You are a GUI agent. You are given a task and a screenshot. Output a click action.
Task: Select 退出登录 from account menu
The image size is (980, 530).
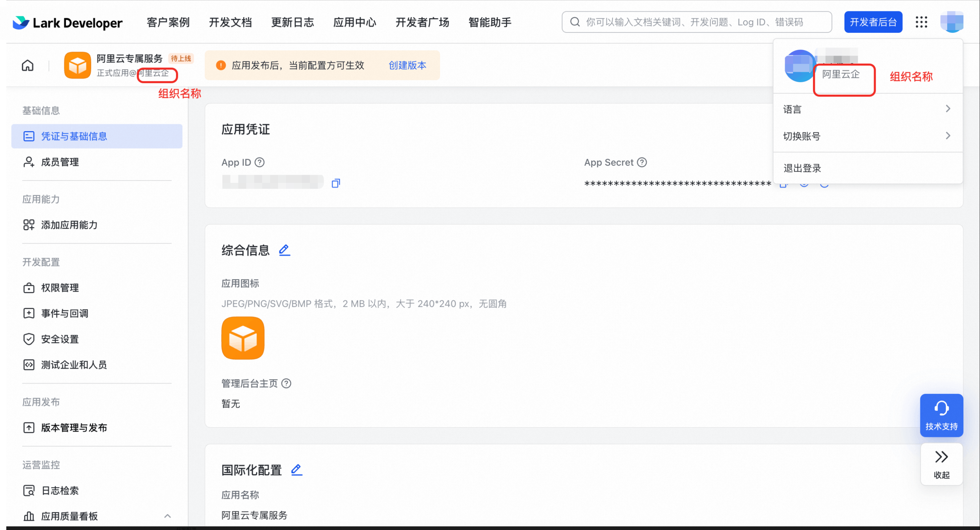802,168
